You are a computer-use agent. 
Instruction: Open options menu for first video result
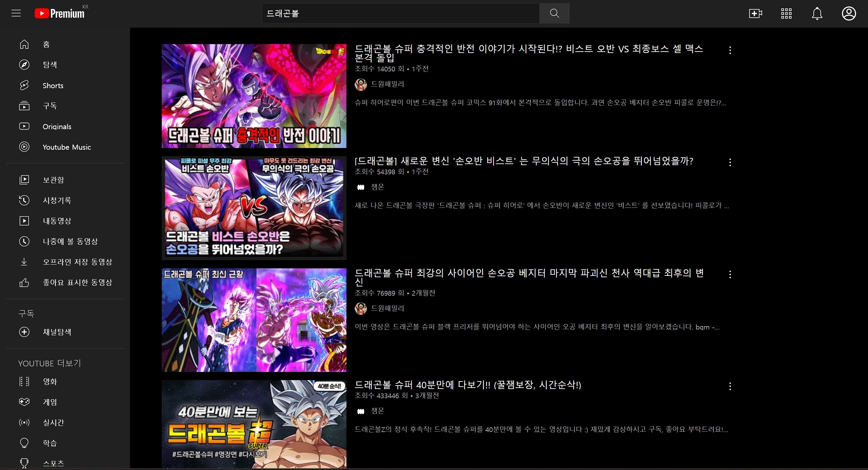(730, 50)
